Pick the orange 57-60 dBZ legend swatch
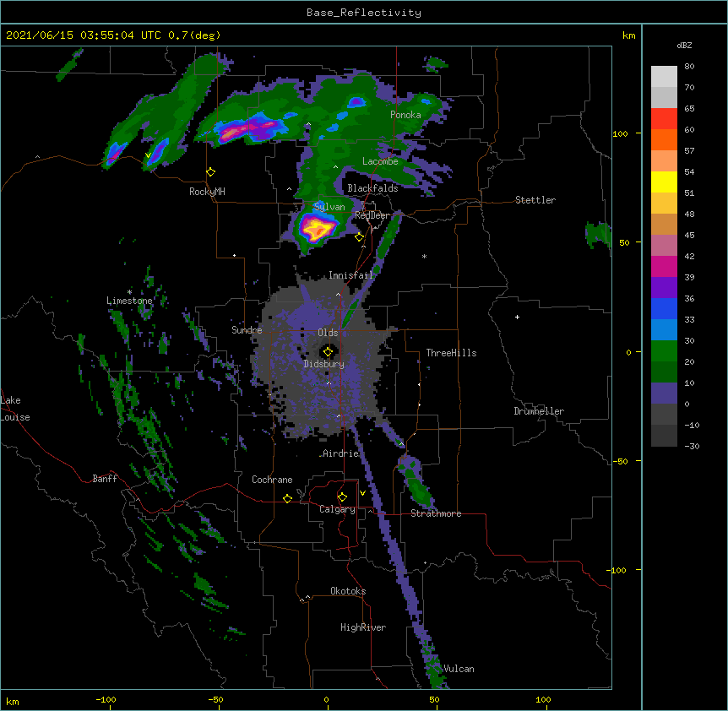728x711 pixels. tap(664, 139)
